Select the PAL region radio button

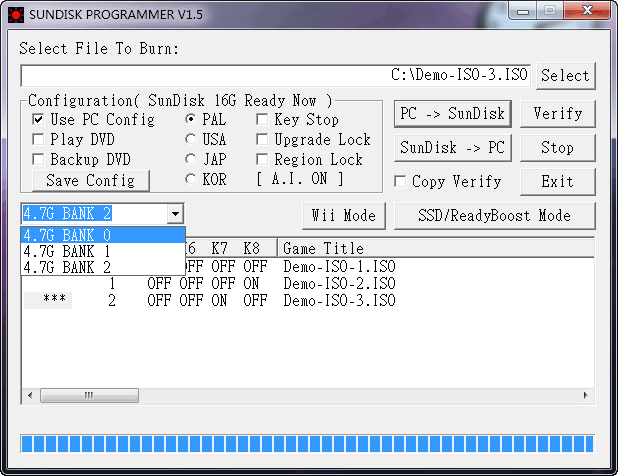[191, 119]
